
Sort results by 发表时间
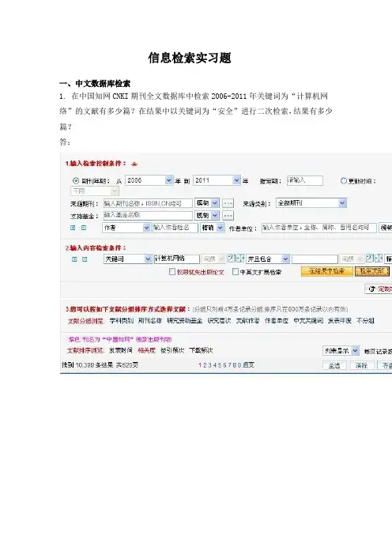[121, 350]
